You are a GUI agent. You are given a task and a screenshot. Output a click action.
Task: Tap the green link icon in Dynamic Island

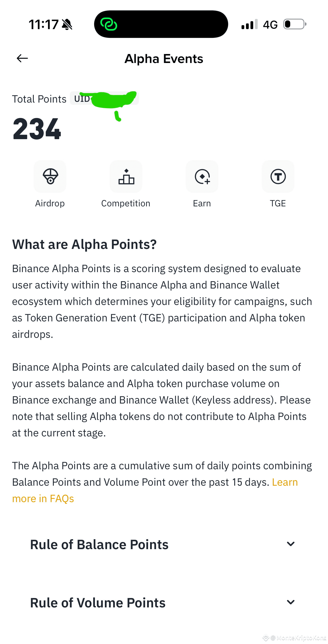tap(109, 24)
